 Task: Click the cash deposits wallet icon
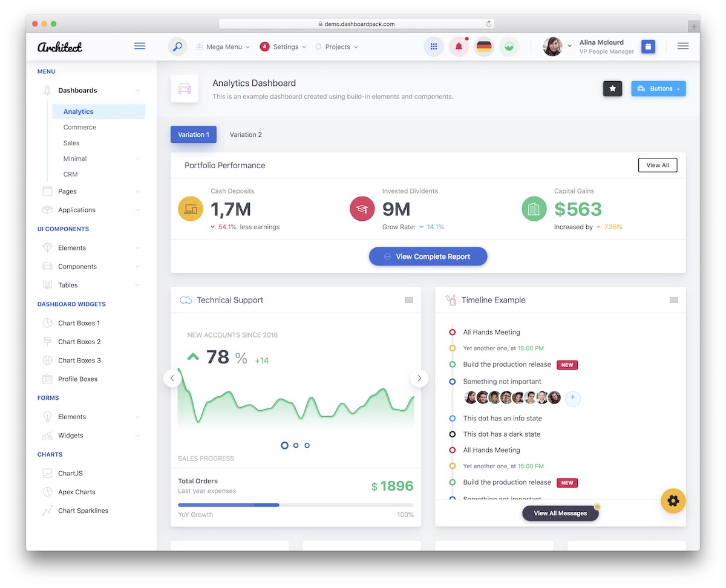tap(191, 208)
